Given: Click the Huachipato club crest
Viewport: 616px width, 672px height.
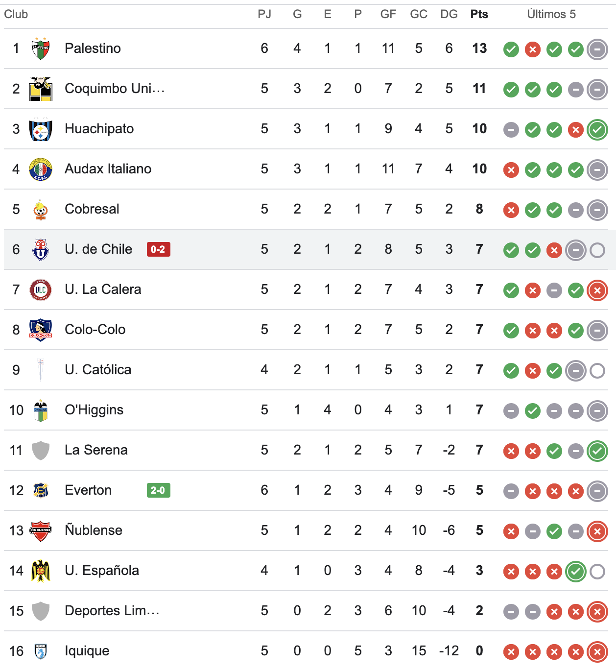Looking at the screenshot, I should [41, 129].
